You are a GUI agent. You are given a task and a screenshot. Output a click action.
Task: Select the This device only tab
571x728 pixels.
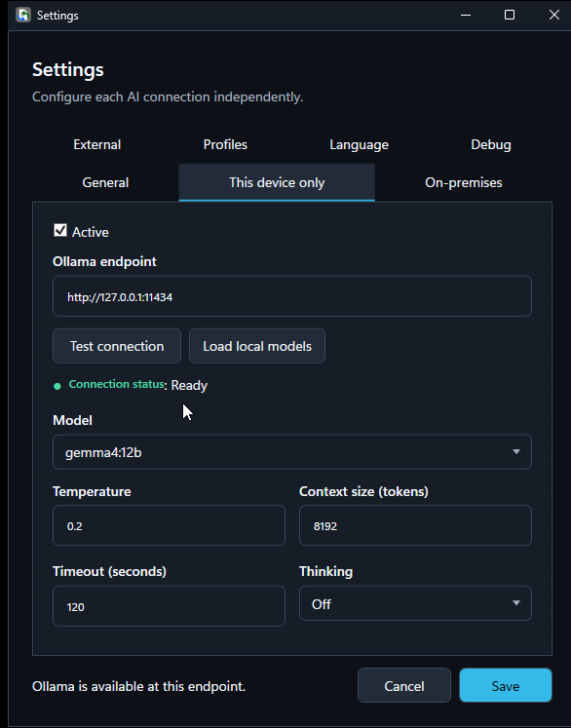[x=277, y=182]
